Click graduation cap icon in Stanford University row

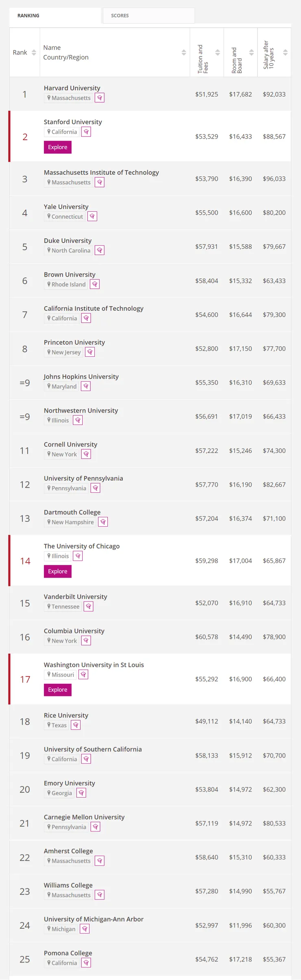86,132
